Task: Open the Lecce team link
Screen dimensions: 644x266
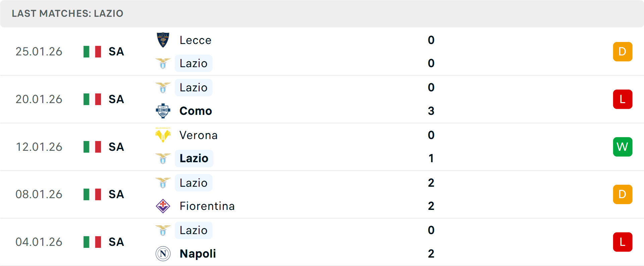Action: 195,40
